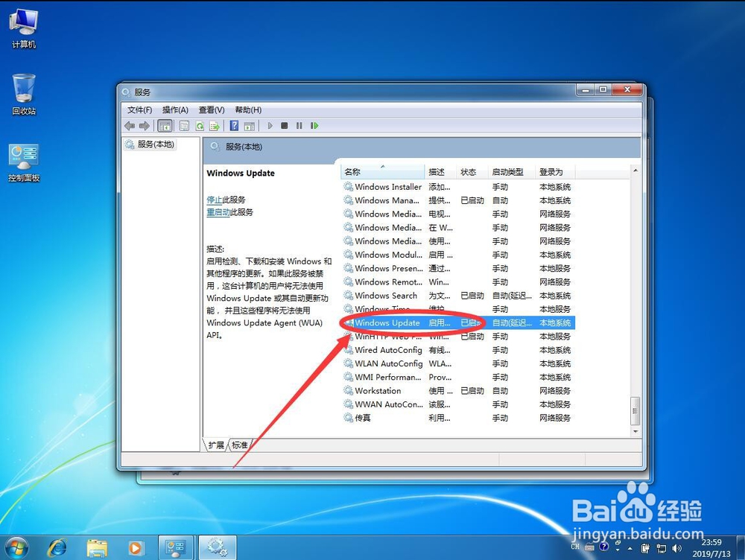Open the 计算机 desktop icon
This screenshot has height=560, width=745.
pyautogui.click(x=24, y=28)
